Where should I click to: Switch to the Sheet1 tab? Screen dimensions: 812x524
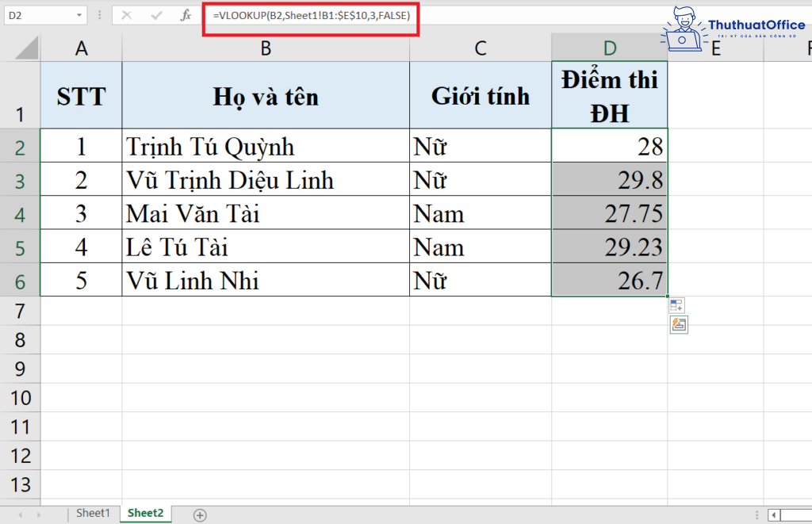[93, 514]
